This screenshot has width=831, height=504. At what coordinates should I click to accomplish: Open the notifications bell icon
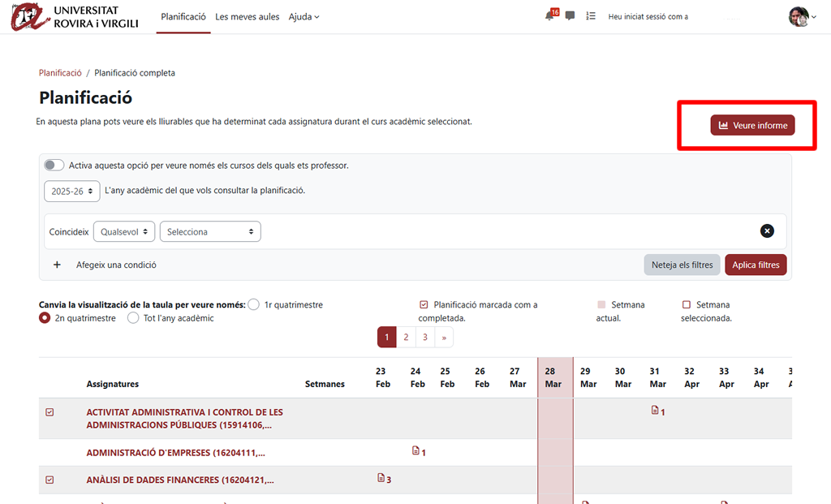tap(551, 16)
